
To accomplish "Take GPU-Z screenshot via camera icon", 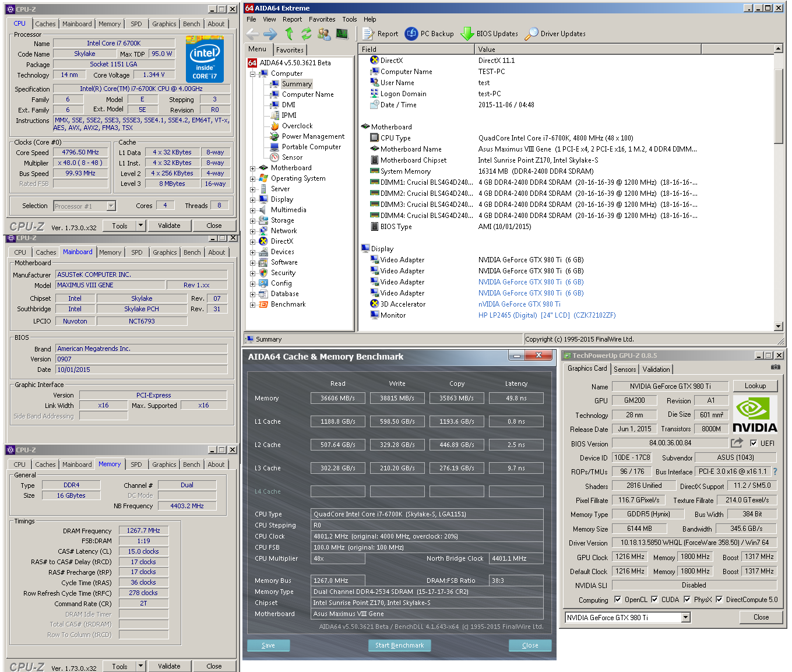I will click(775, 367).
